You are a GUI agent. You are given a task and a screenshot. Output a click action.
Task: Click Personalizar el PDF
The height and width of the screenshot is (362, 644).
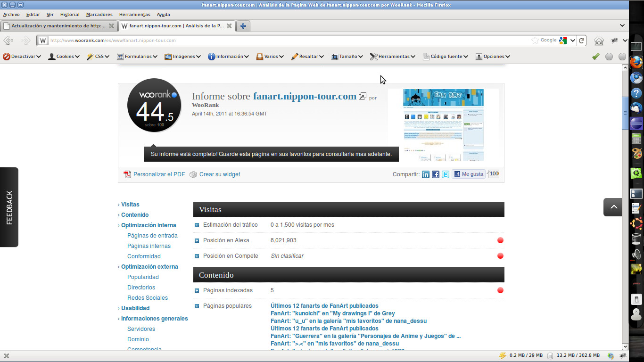tap(154, 174)
